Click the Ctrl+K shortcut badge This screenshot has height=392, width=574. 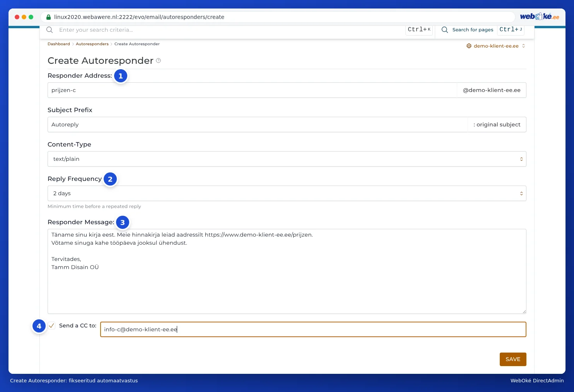(x=419, y=30)
